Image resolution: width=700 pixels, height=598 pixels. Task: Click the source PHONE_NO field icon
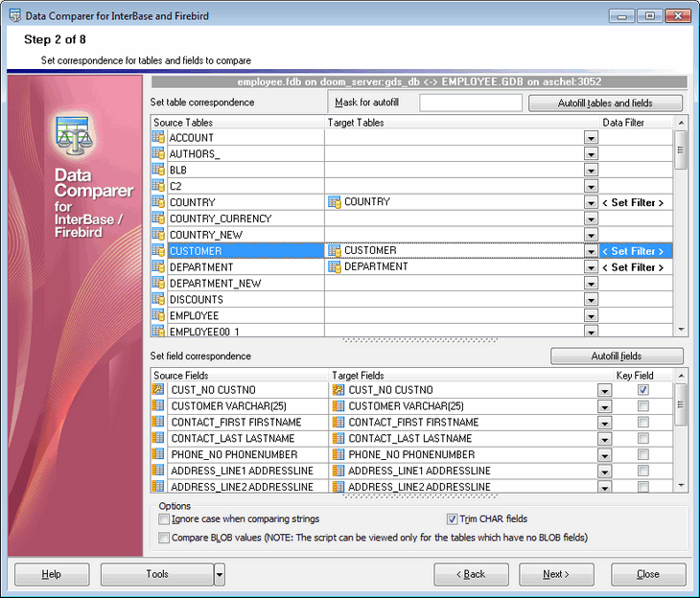pyautogui.click(x=158, y=454)
